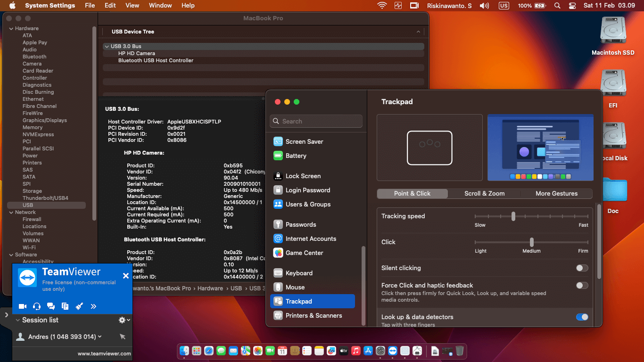Open the TeamViewer file box icon
Screen dimensions: 644x362
pyautogui.click(x=65, y=306)
